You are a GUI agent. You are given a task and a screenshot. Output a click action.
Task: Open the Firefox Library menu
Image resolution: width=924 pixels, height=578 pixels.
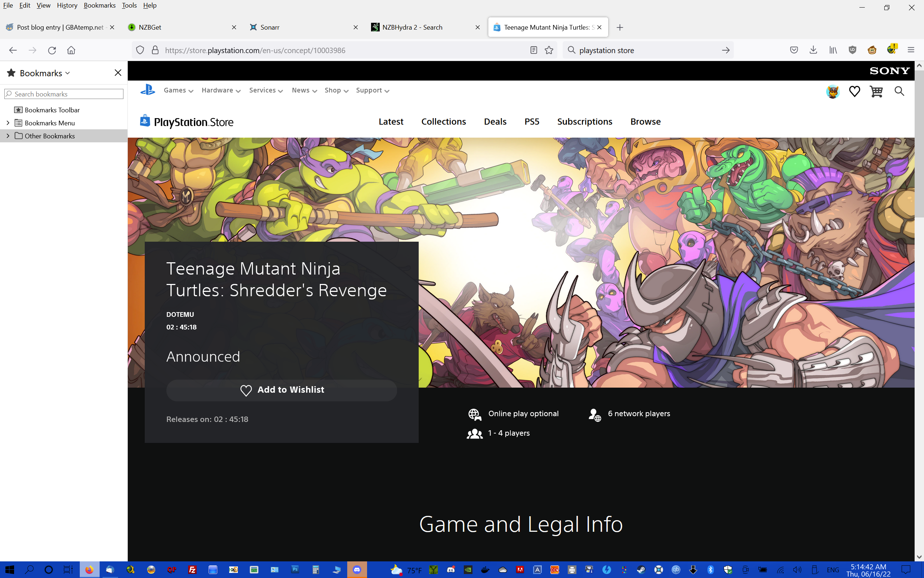click(x=833, y=50)
